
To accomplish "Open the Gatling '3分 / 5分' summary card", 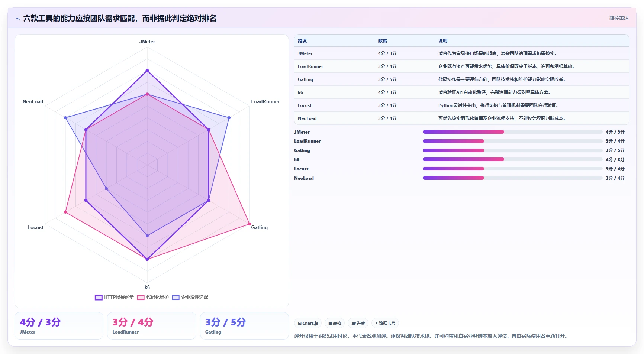I will coord(244,326).
